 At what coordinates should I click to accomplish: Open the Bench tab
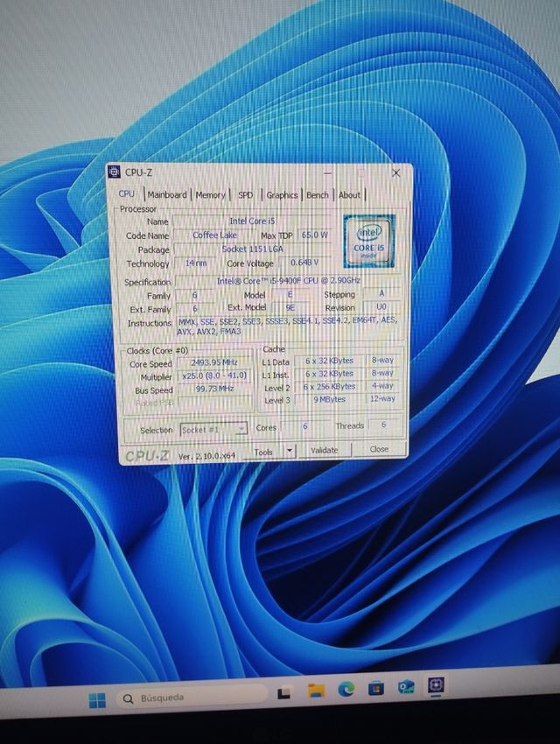tap(318, 195)
